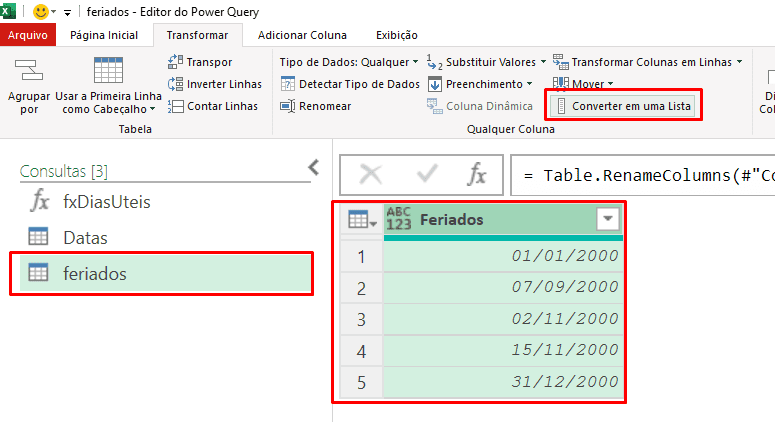Select the Feriados column header
775x422 pixels.
(x=503, y=219)
